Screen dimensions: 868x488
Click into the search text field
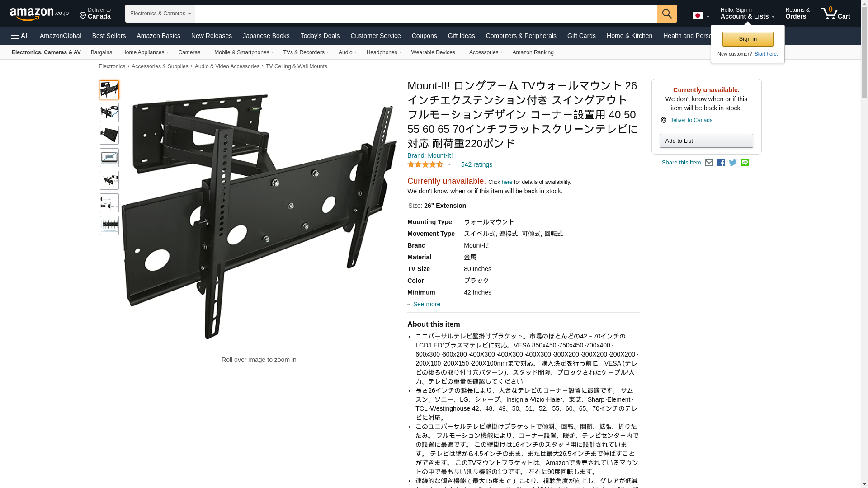pyautogui.click(x=426, y=14)
